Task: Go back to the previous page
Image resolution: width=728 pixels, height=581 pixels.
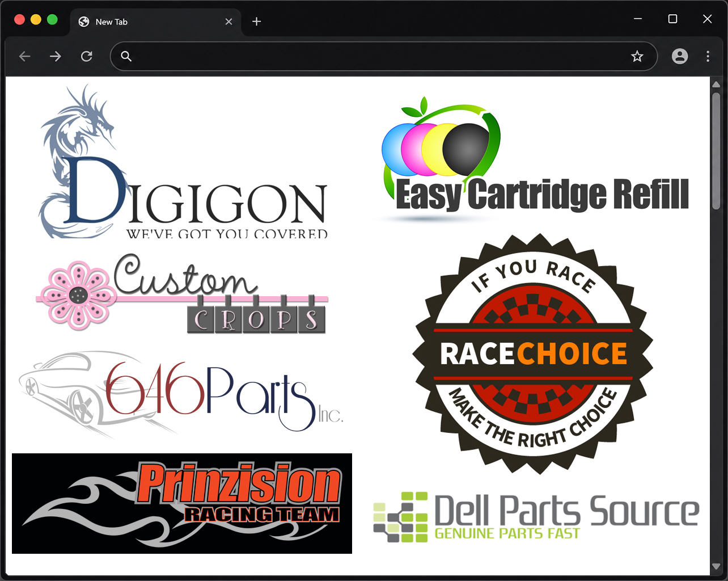Action: pyautogui.click(x=25, y=56)
